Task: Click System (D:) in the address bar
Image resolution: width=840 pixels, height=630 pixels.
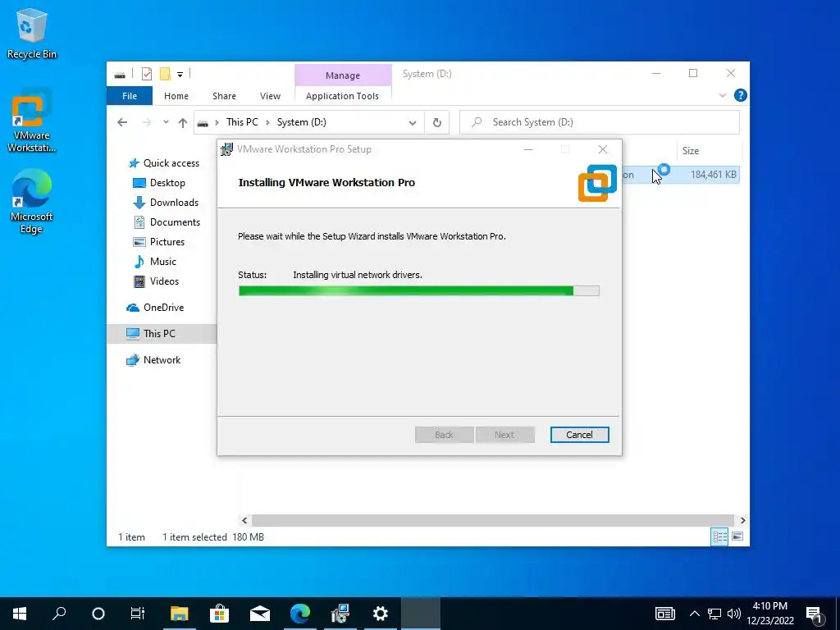Action: (302, 122)
